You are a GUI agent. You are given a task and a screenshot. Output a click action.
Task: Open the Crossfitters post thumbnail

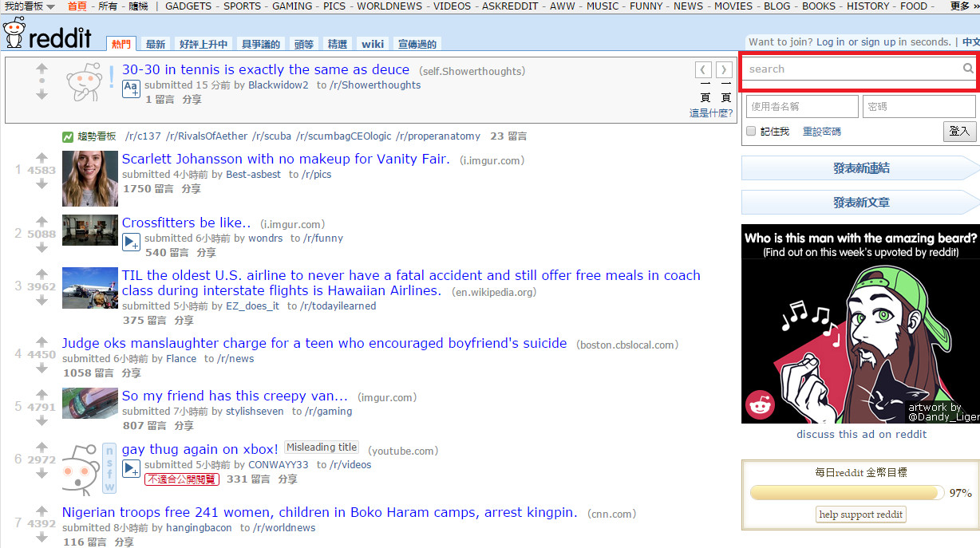(90, 230)
